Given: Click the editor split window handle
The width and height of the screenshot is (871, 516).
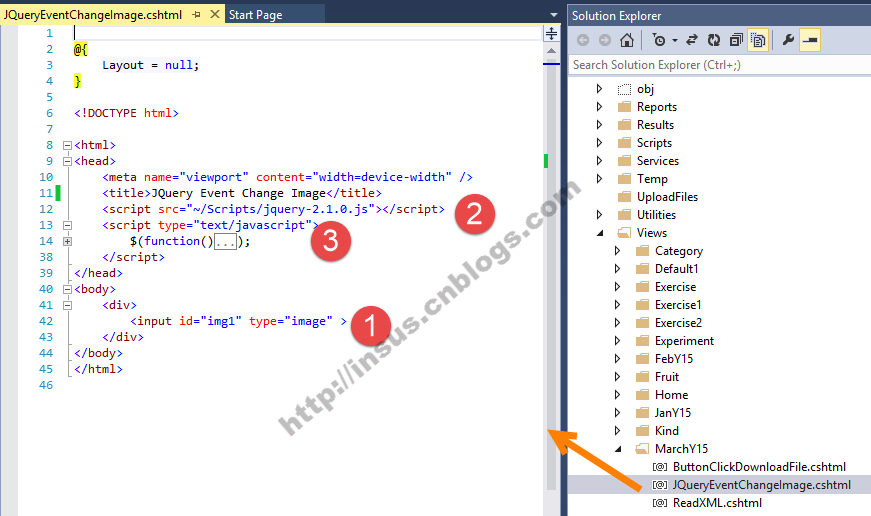Looking at the screenshot, I should [x=551, y=34].
